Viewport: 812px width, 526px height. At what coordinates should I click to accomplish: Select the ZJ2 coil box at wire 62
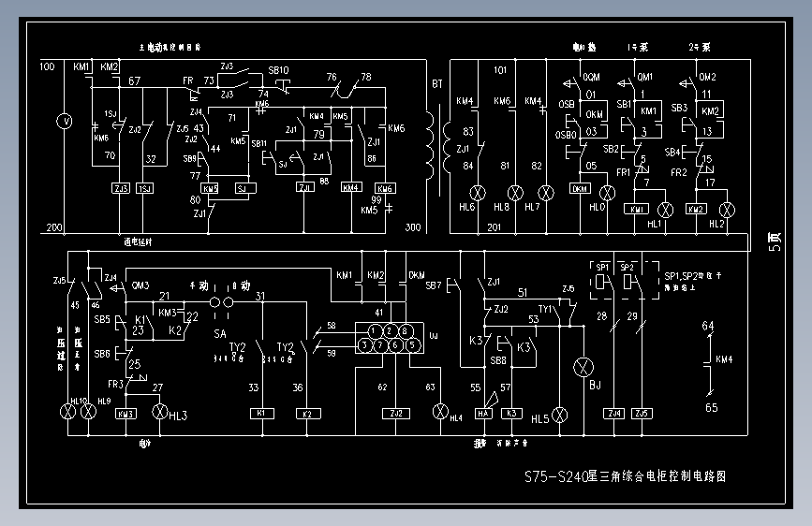pyautogui.click(x=396, y=414)
